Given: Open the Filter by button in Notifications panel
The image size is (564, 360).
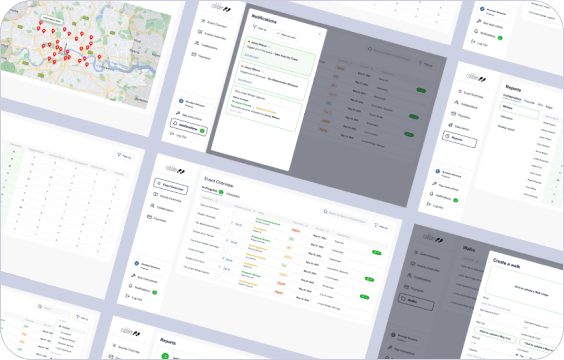Looking at the screenshot, I should pyautogui.click(x=260, y=28).
